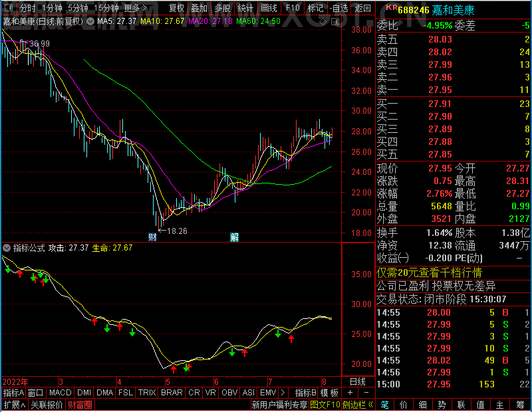Click the panel layout icon at top-left
532x412 pixels.
9,7
